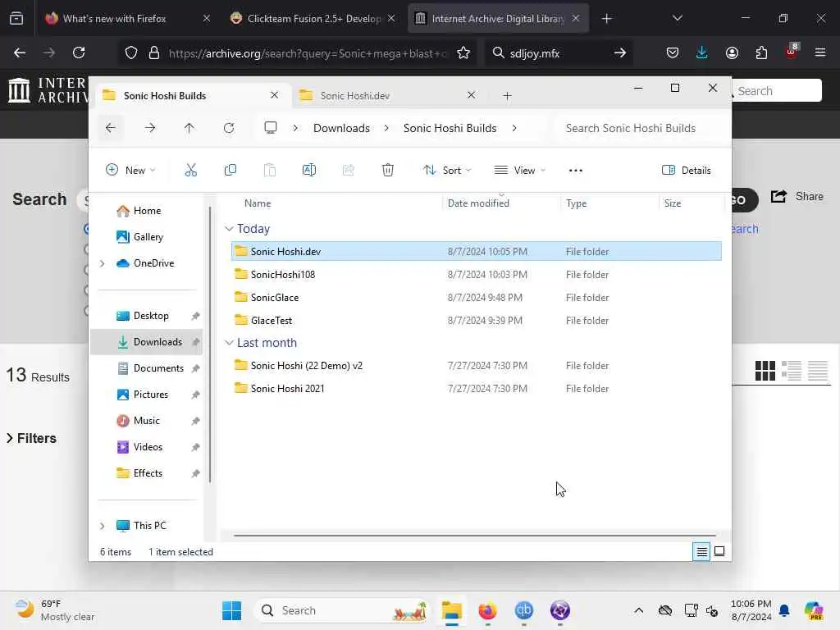Open a new Firefox tab

click(606, 19)
